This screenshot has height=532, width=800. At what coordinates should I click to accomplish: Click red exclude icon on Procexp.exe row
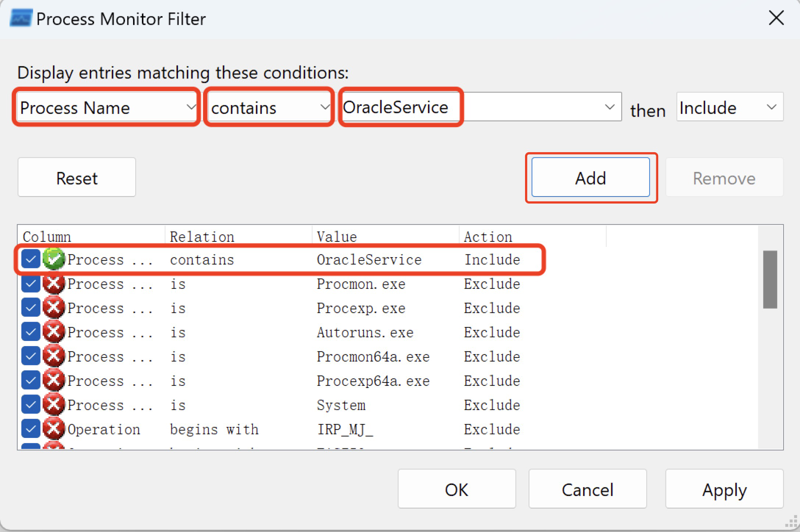[54, 308]
